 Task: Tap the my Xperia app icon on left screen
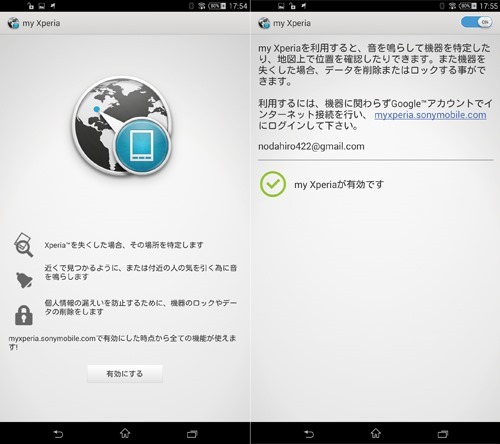[14, 23]
